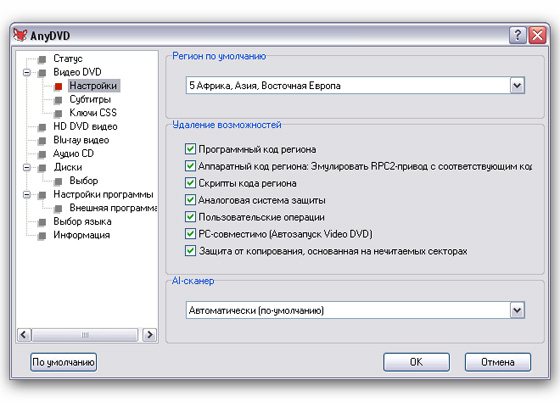Toggle Аппаратный код региона checkbox
This screenshot has height=402, width=560.
[x=190, y=166]
